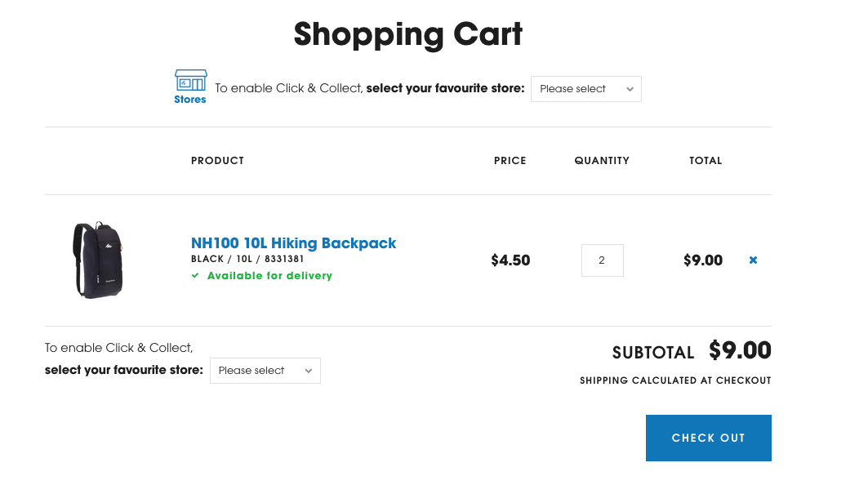The image size is (868, 485).
Task: Click the blue remove X for the backpack
Action: [752, 260]
